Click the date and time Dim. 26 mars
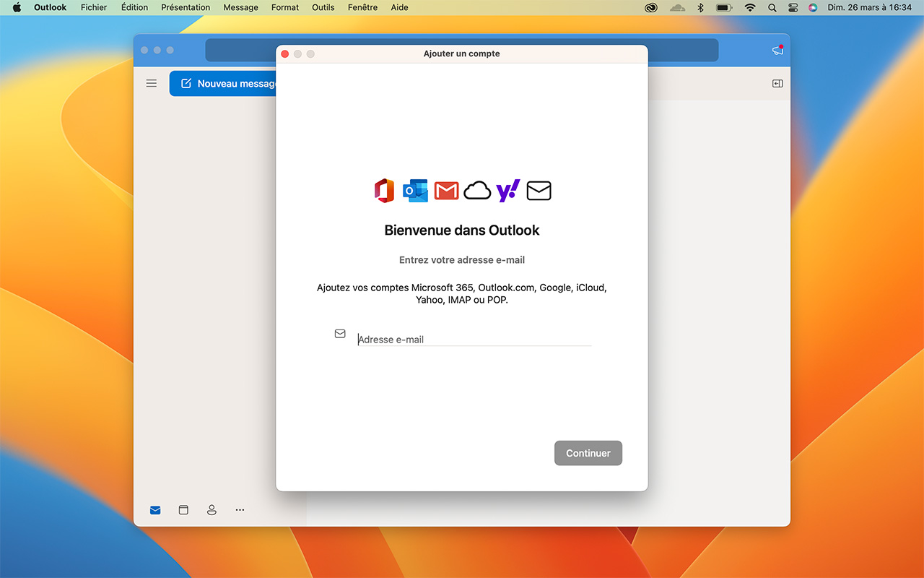This screenshot has height=578, width=924. pyautogui.click(x=870, y=7)
